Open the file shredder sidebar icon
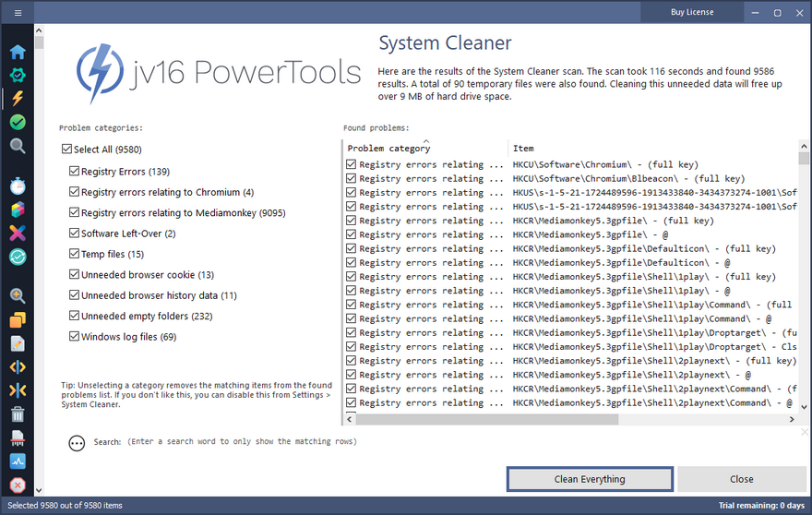Image resolution: width=812 pixels, height=515 pixels. 18,438
